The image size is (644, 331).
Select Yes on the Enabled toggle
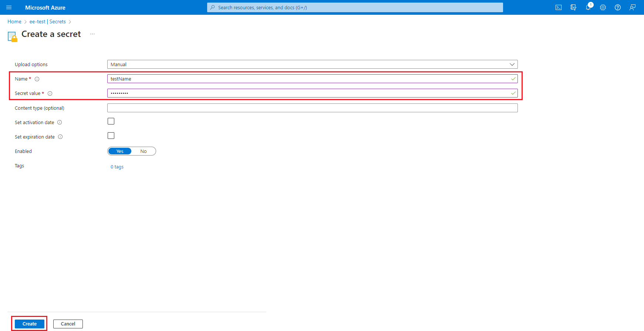120,151
